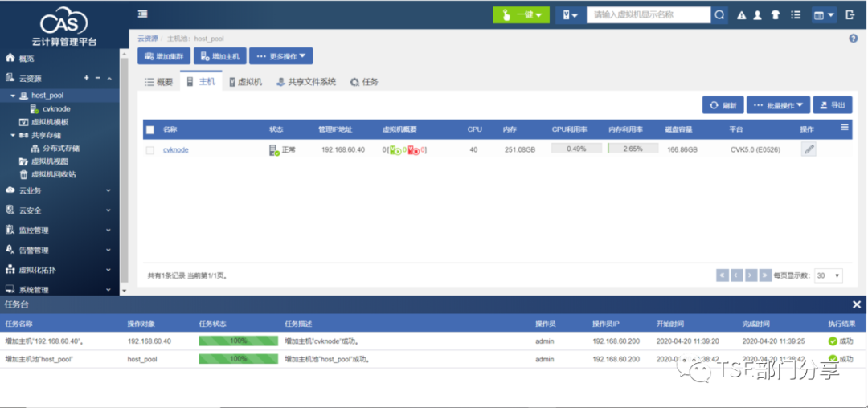Click the 增加主机 button
868x408 pixels.
pos(219,56)
